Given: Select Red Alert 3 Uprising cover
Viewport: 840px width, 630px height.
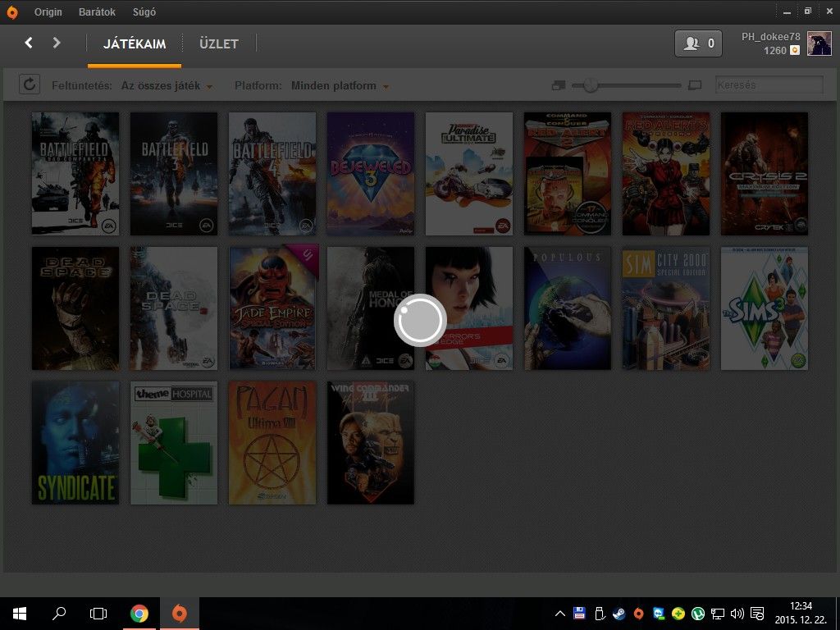Looking at the screenshot, I should coord(666,174).
